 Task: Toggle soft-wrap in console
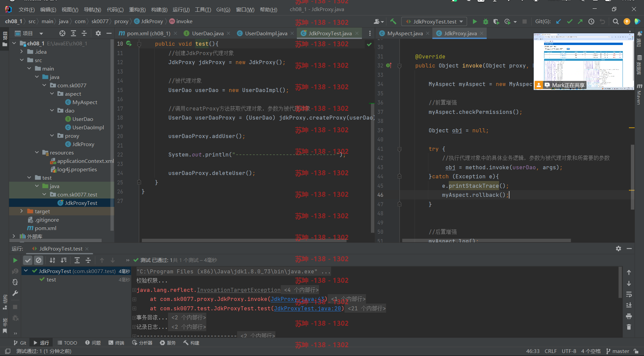coord(629,294)
